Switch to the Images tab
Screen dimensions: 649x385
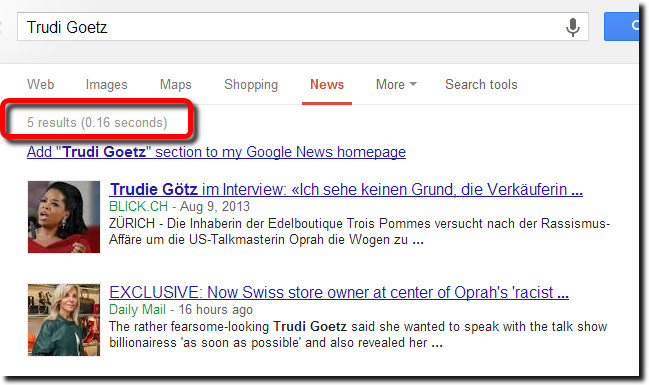tap(106, 84)
